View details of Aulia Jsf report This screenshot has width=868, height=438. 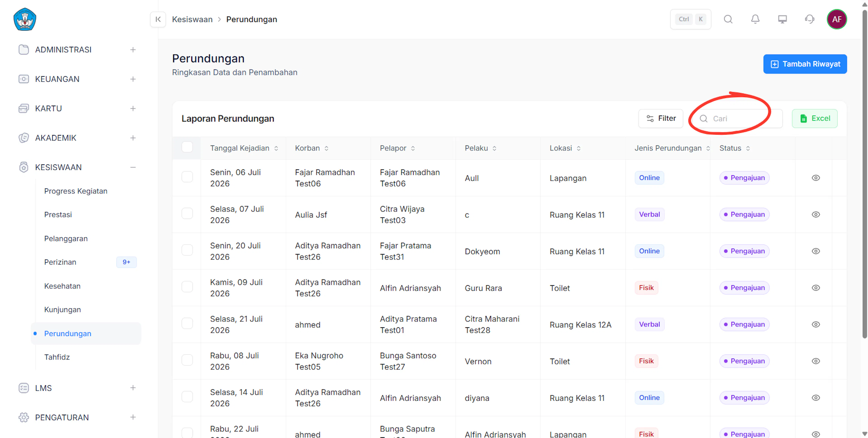[x=816, y=214]
